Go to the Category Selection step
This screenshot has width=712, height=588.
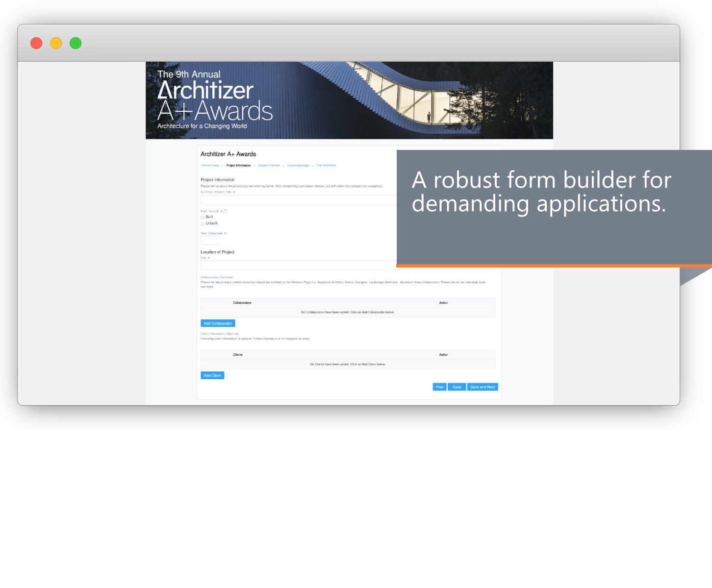click(269, 166)
